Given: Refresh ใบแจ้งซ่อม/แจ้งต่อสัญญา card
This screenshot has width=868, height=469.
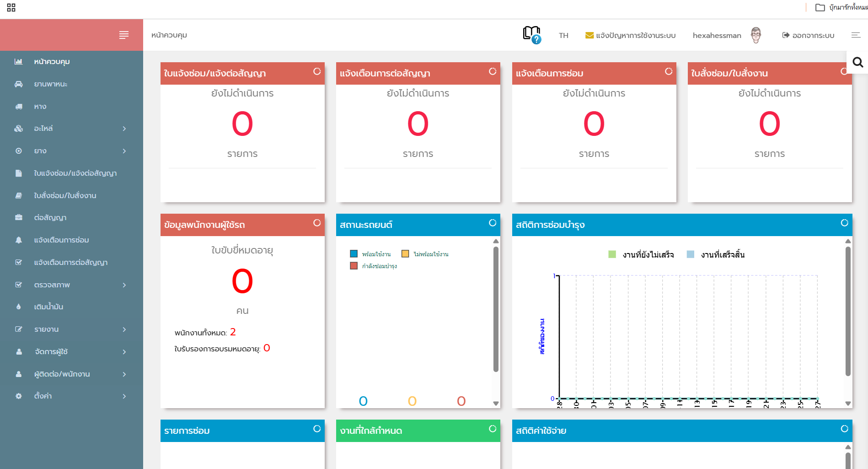Looking at the screenshot, I should click(x=317, y=71).
